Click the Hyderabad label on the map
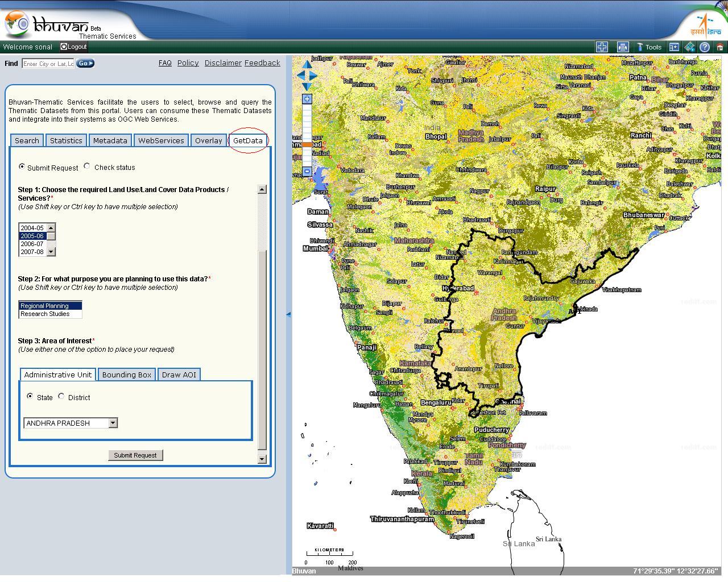The width and height of the screenshot is (728, 582). click(x=460, y=288)
